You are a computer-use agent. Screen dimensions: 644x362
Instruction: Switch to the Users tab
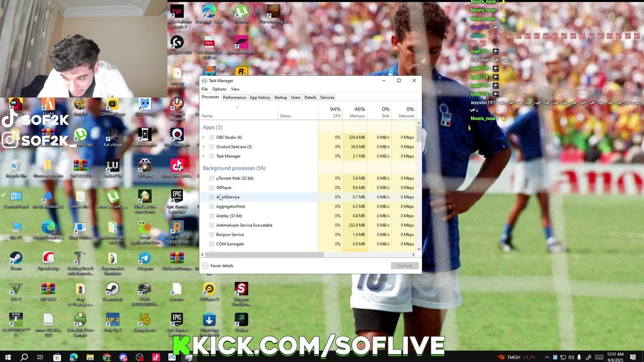point(296,98)
